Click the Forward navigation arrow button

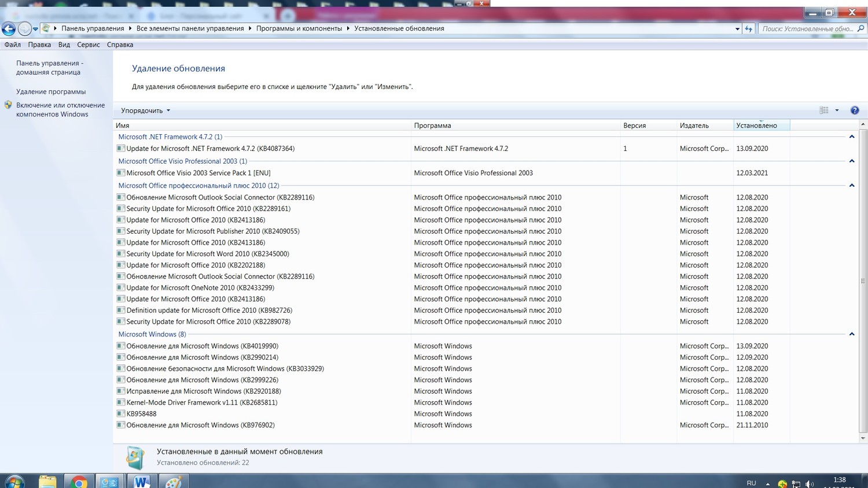click(x=24, y=28)
